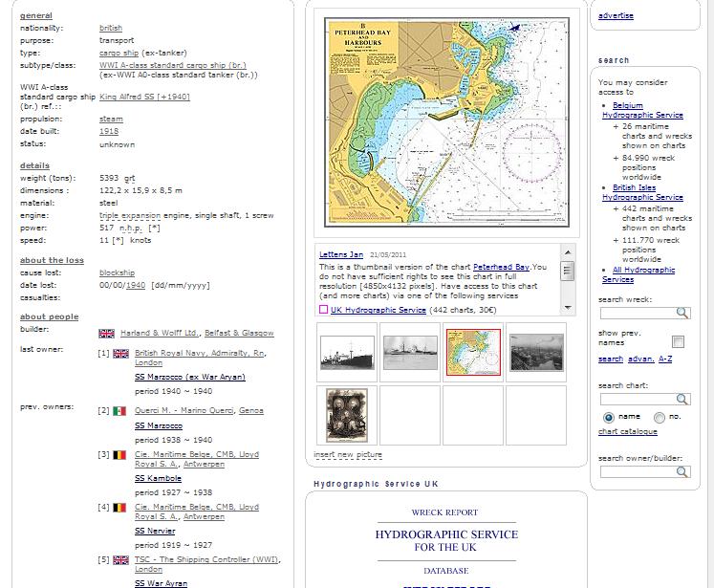Click the Lettens Jan author link
Screen dimensions: 714x588
pyautogui.click(x=341, y=254)
